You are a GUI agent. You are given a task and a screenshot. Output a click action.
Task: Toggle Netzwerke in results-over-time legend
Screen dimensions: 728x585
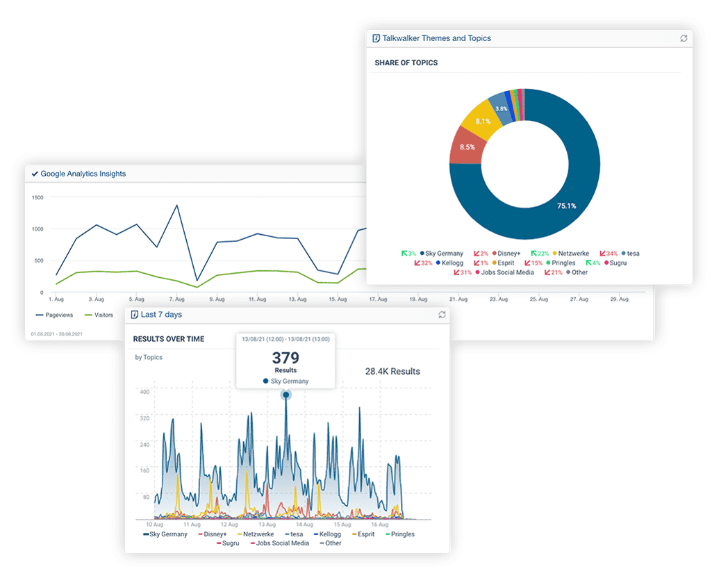tap(256, 534)
